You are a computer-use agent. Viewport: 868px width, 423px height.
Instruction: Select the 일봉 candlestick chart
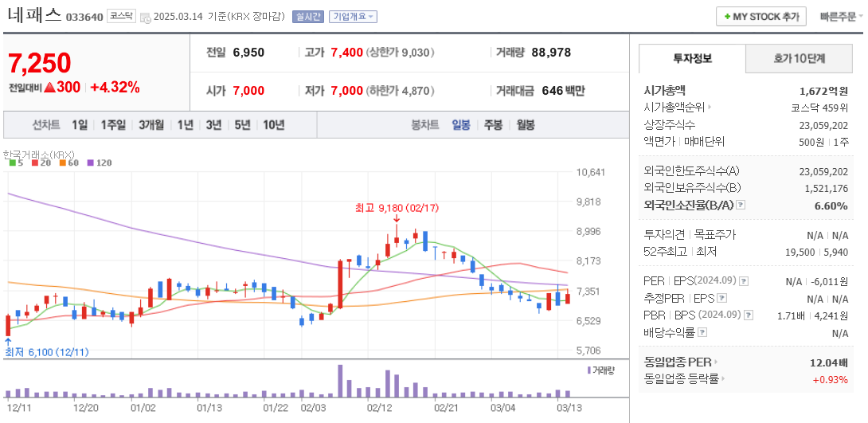tap(461, 125)
